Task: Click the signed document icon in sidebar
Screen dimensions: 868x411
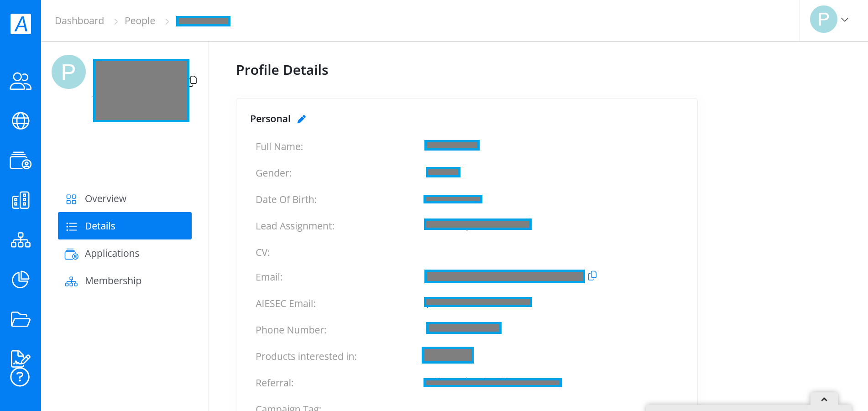Action: point(21,359)
